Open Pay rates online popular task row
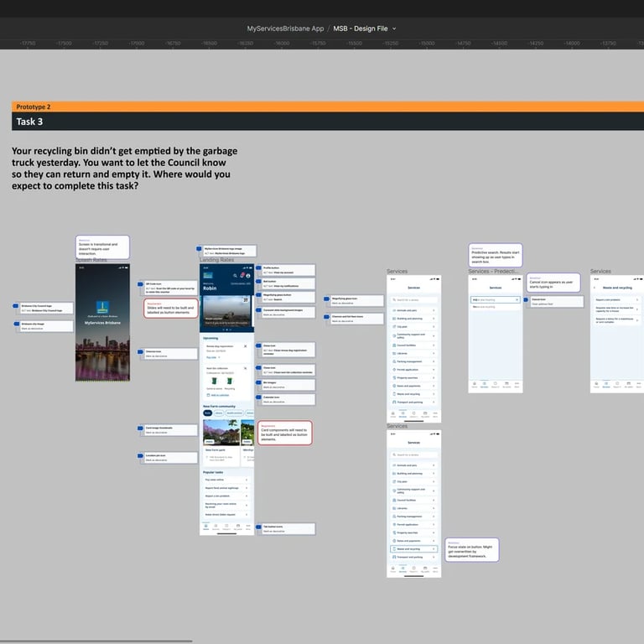The image size is (644, 644). pyautogui.click(x=226, y=480)
